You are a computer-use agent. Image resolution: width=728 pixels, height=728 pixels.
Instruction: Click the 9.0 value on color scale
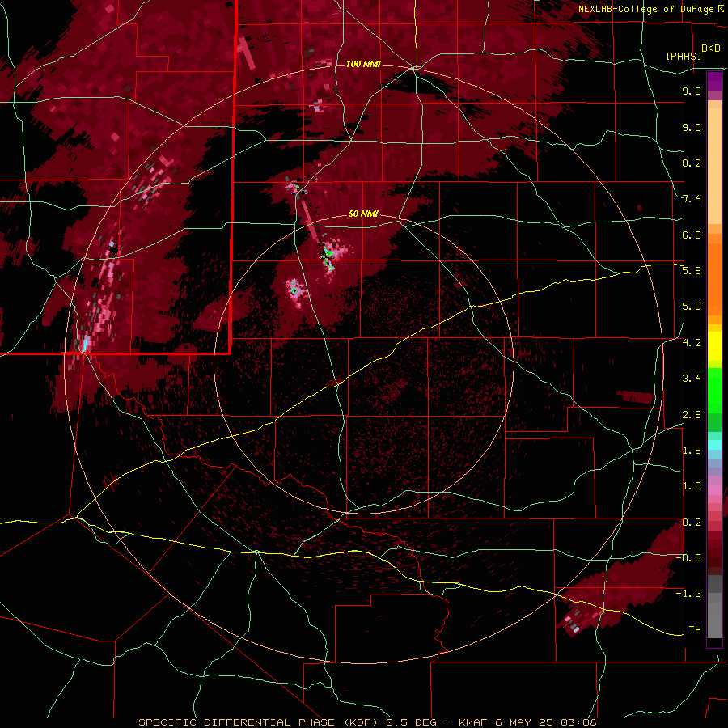[x=692, y=127]
